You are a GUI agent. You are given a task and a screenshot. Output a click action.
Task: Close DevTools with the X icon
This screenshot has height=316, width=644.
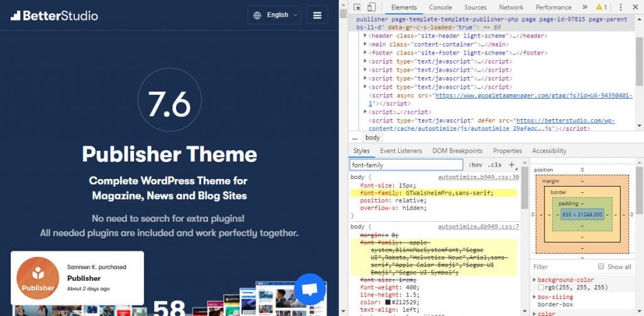click(635, 7)
